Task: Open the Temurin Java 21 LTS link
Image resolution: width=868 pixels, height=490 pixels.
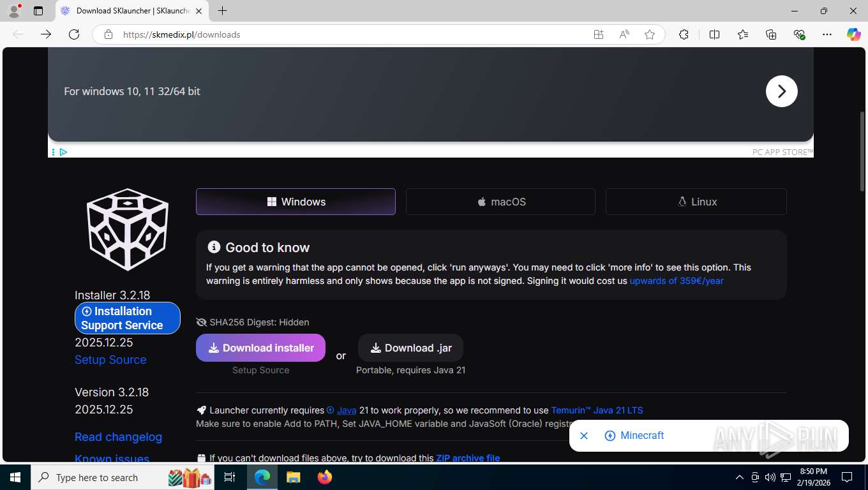Action: [x=597, y=410]
